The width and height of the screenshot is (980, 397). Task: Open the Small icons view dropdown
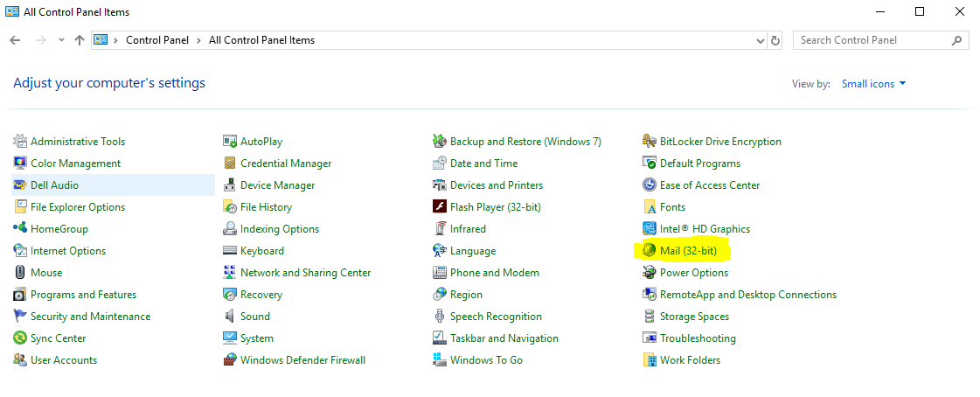point(873,84)
